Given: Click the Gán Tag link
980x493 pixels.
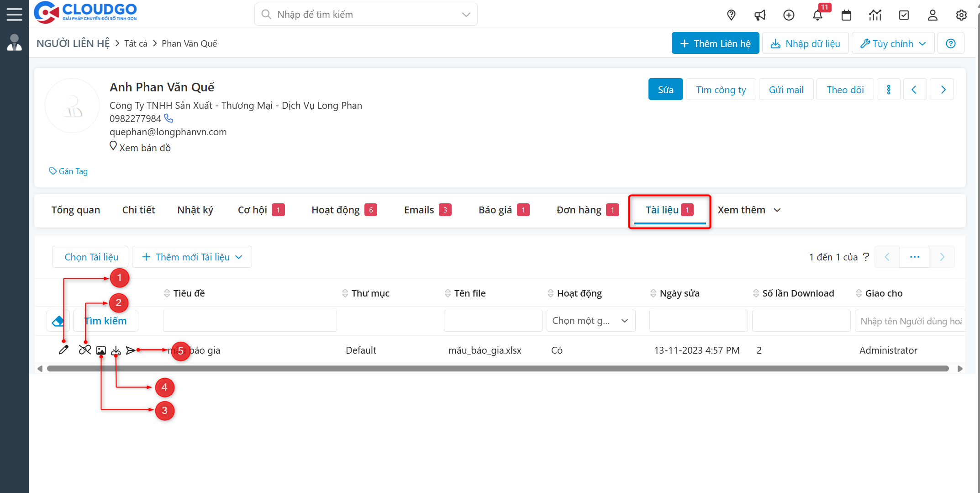Looking at the screenshot, I should tap(69, 171).
